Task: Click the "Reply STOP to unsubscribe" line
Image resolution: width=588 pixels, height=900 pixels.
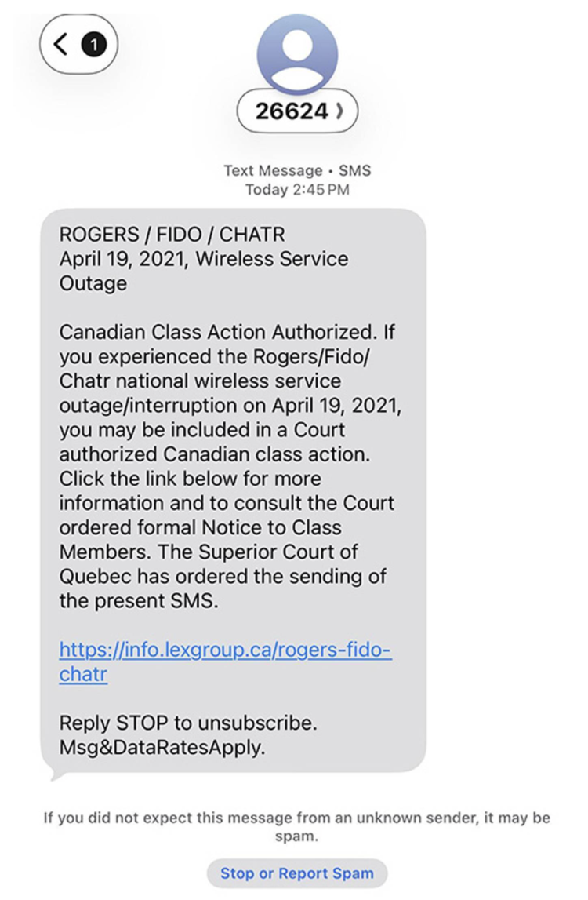Action: [188, 722]
